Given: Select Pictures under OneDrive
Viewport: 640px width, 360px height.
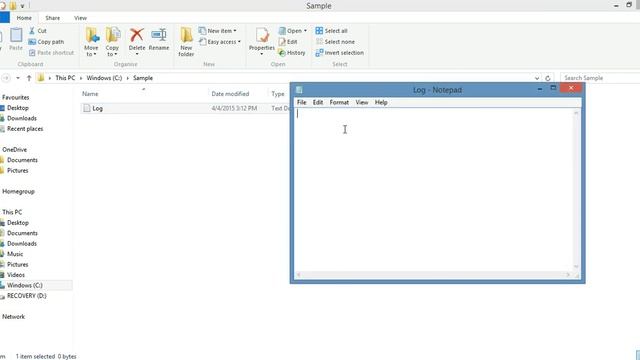Looking at the screenshot, I should [18, 171].
